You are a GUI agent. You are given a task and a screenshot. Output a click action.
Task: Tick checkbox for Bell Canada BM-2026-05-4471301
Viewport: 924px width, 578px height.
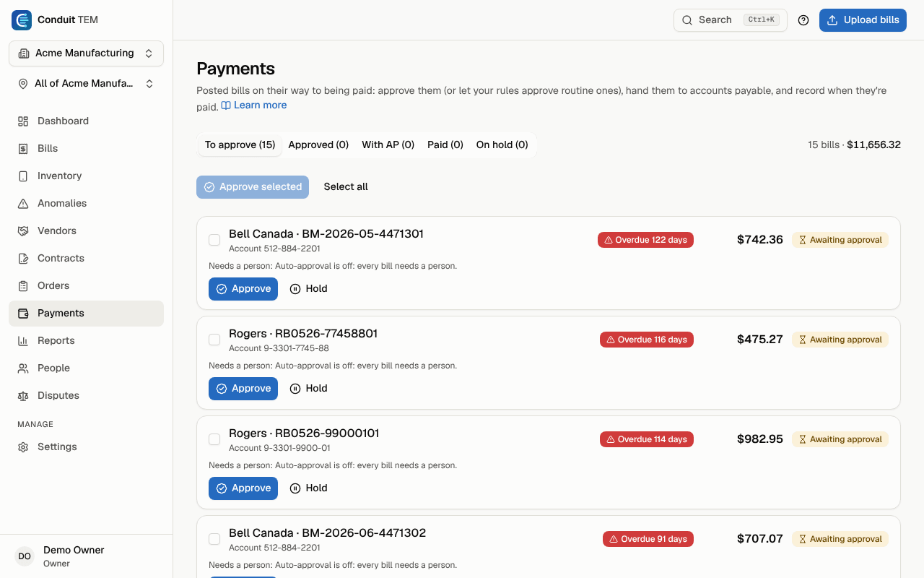(x=214, y=240)
